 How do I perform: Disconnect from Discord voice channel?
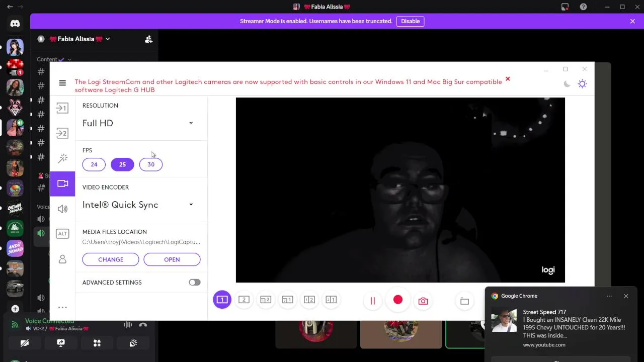[x=143, y=325]
